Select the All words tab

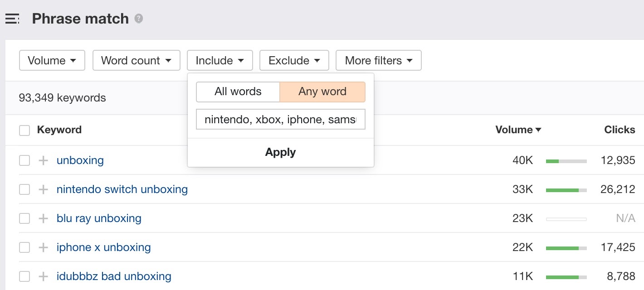237,92
